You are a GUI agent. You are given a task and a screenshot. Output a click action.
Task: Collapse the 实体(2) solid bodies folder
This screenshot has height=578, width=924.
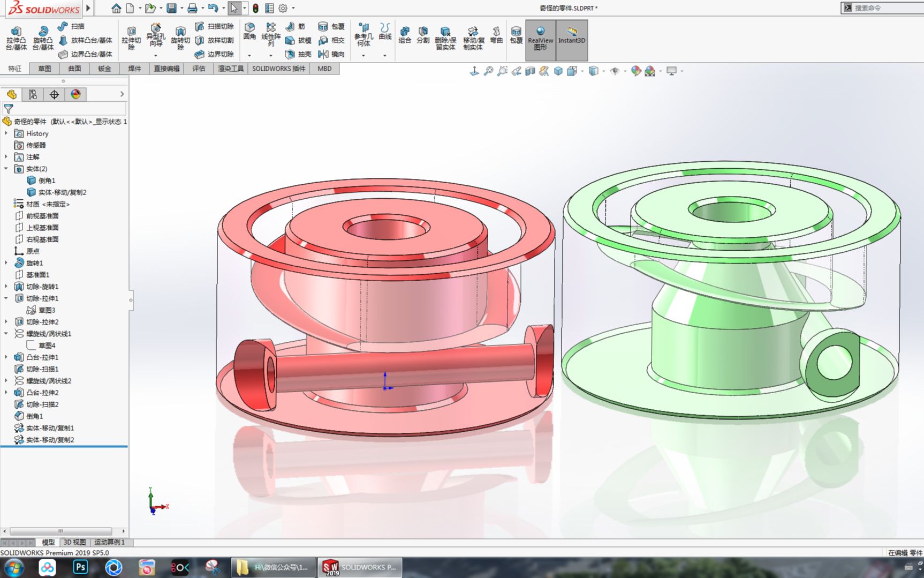(6, 169)
